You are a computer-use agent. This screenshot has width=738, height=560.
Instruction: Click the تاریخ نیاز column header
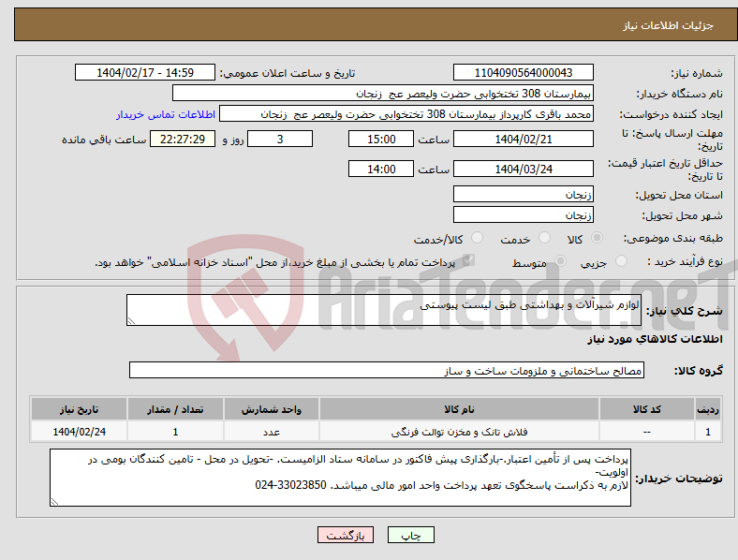79,409
